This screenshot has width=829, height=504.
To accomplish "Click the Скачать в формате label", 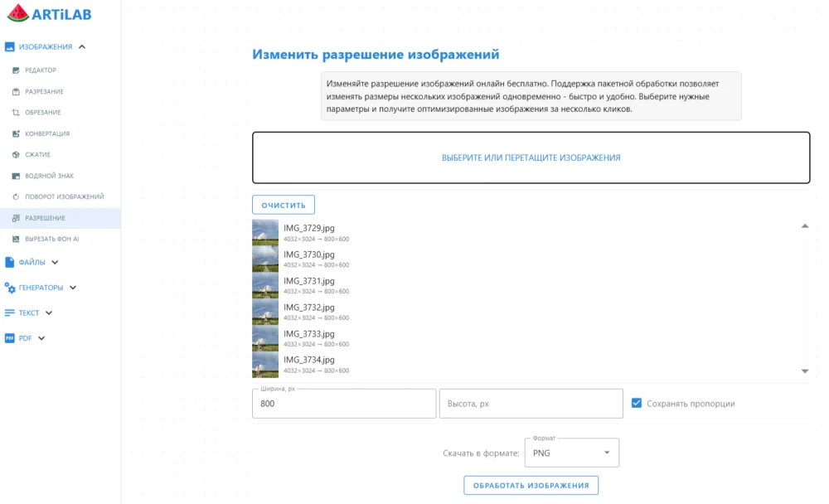I will coord(481,453).
